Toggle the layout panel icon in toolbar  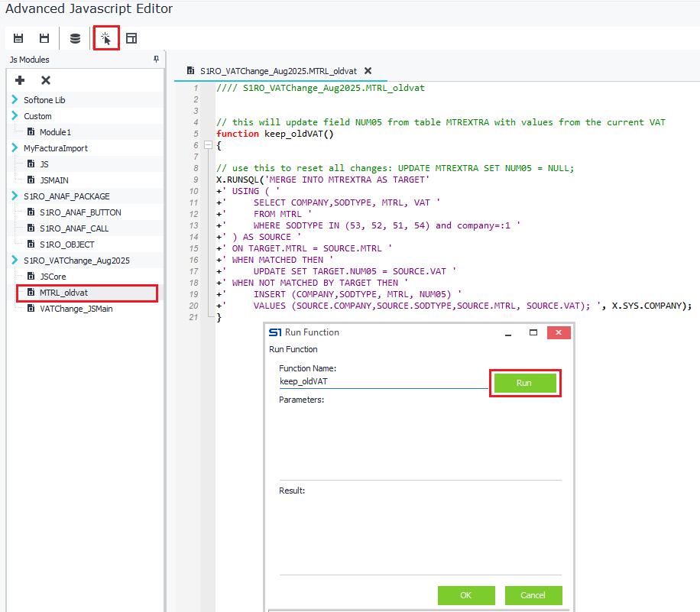pyautogui.click(x=131, y=38)
